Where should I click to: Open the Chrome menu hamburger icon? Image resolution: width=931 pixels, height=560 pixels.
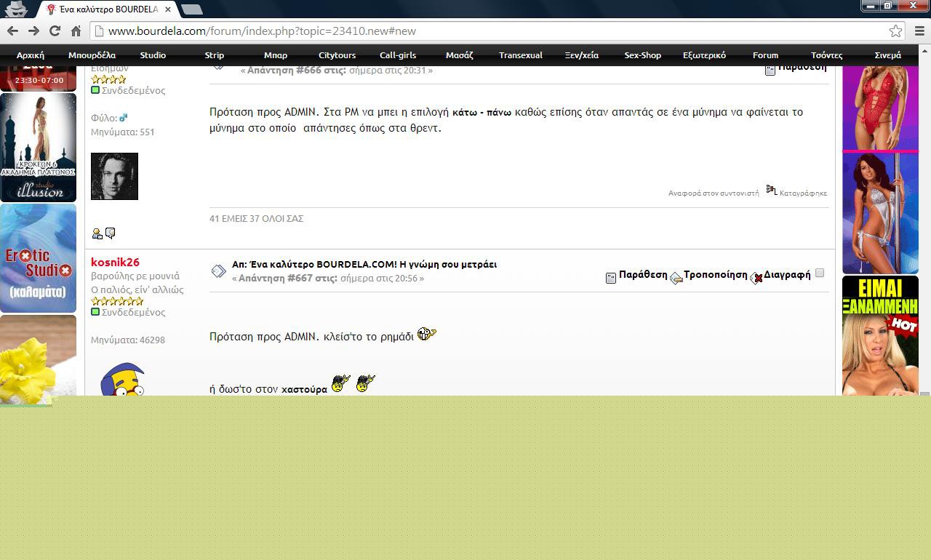[x=919, y=31]
